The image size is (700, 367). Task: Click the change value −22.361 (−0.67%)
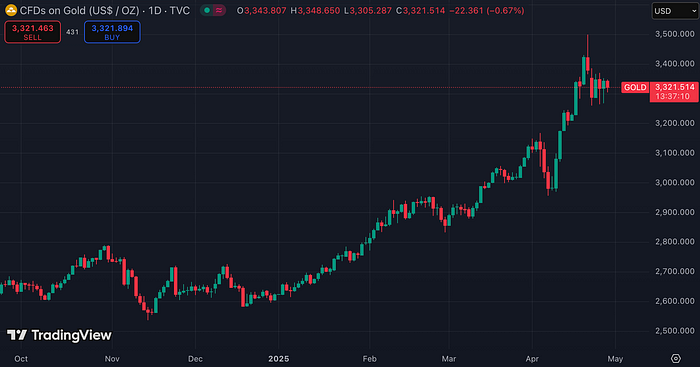point(487,10)
